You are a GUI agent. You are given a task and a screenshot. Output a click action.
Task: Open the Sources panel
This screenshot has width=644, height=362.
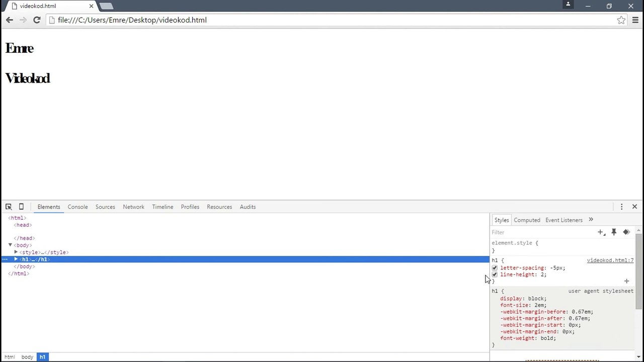click(x=105, y=207)
